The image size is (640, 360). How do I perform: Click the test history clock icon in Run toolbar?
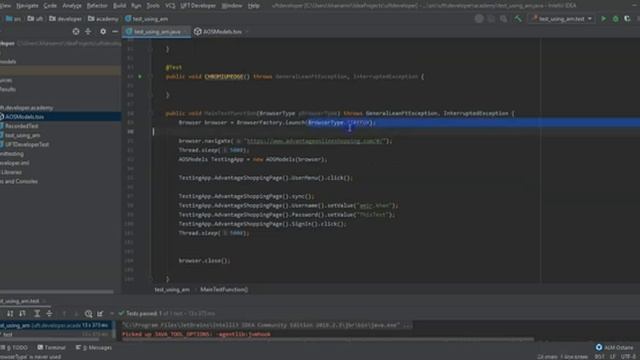click(x=89, y=313)
